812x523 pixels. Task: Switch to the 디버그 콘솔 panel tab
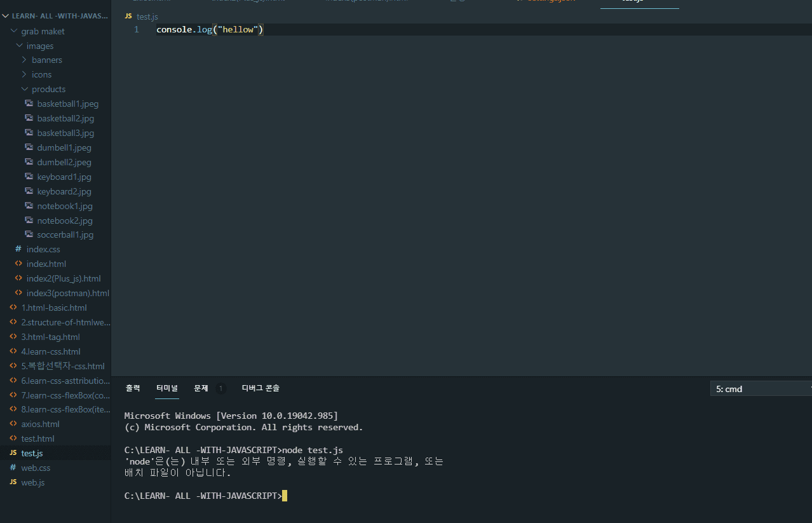[x=261, y=388]
